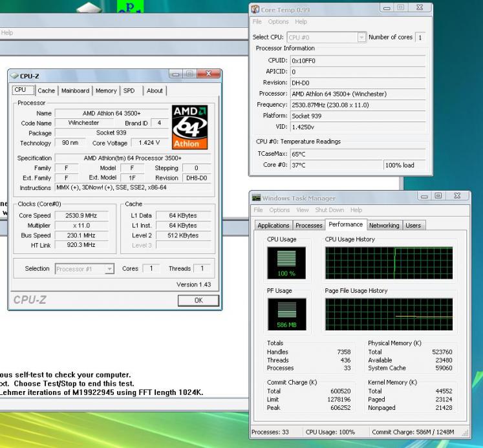
Task: Click the Handles value 7358 in Totals
Action: click(x=344, y=352)
